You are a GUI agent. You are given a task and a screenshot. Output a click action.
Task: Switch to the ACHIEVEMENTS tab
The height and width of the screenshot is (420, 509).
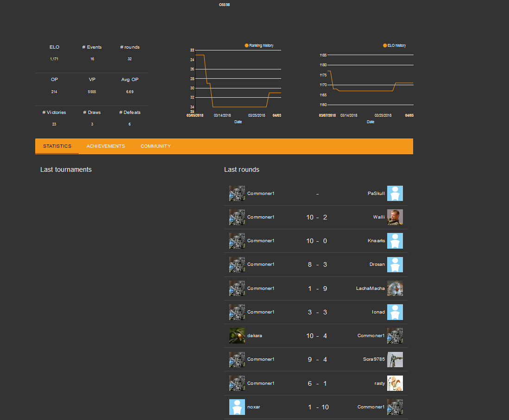coord(106,146)
